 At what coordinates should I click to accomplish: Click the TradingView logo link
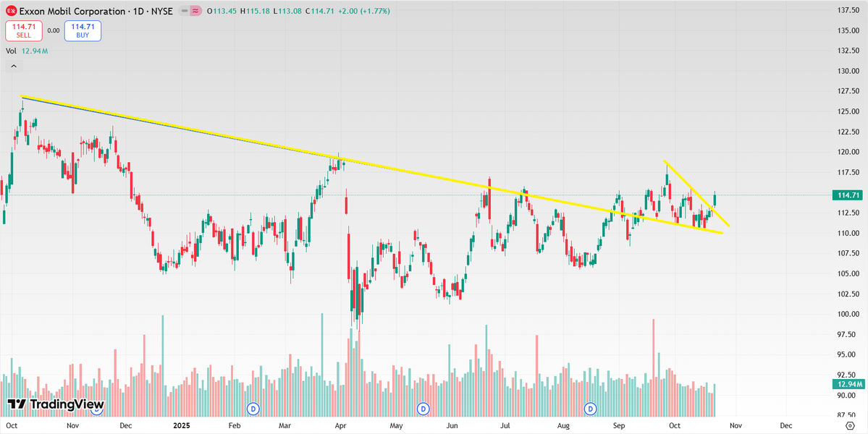point(55,404)
